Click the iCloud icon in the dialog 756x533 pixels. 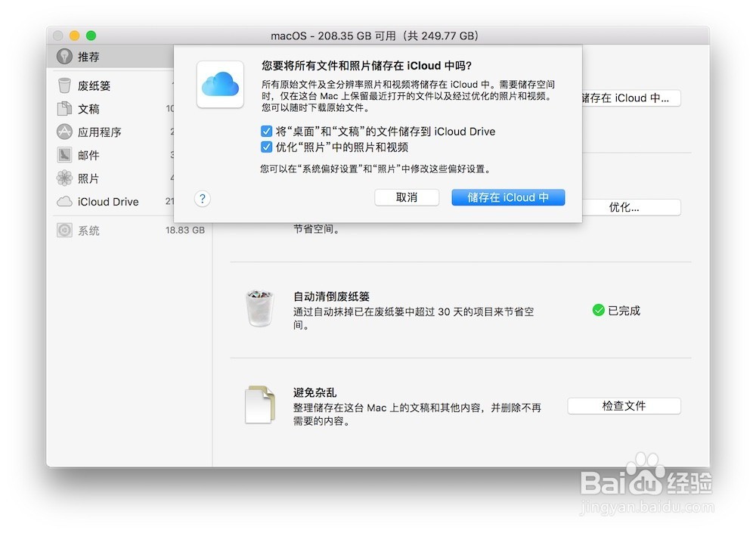[220, 85]
